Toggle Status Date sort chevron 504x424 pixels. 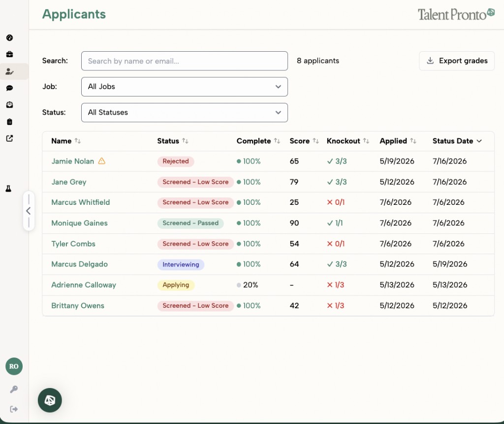[479, 141]
